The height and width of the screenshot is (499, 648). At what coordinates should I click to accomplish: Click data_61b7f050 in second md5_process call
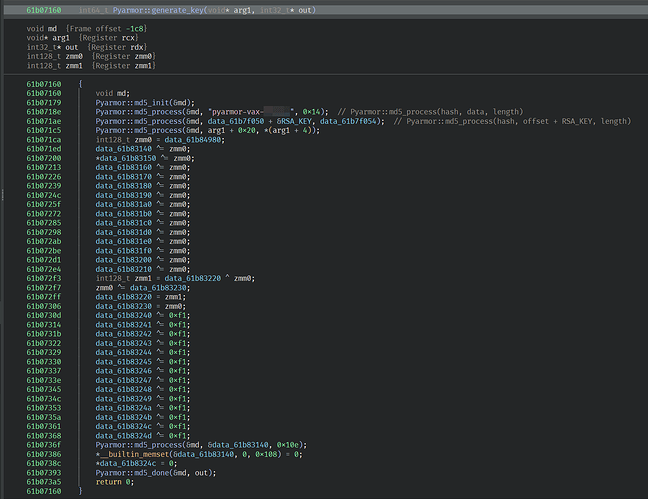pos(236,121)
